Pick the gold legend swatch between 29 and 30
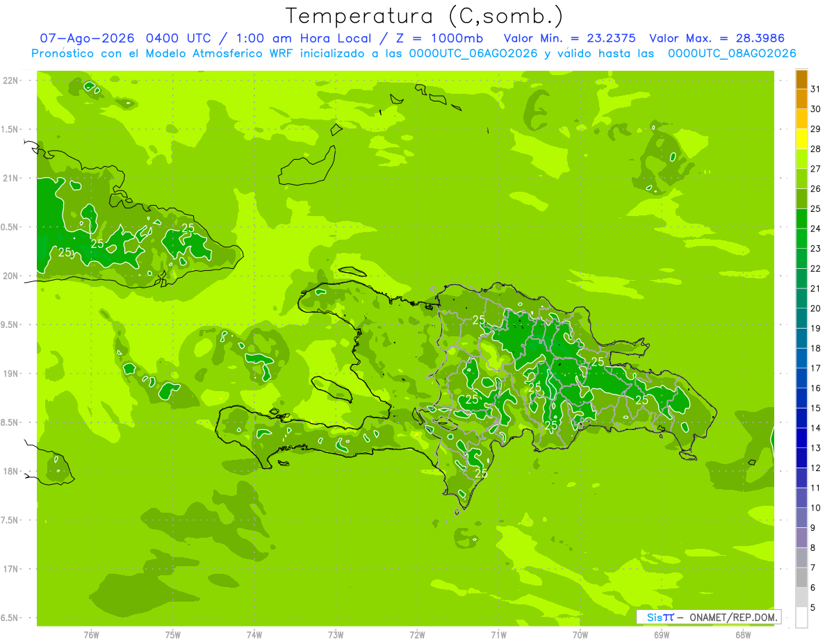The height and width of the screenshot is (644, 834). 801,119
